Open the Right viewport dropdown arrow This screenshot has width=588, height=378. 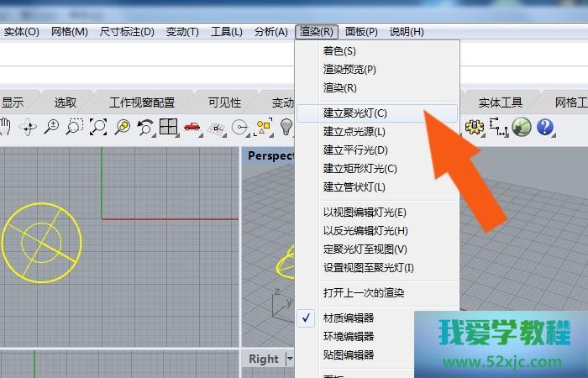290,359
